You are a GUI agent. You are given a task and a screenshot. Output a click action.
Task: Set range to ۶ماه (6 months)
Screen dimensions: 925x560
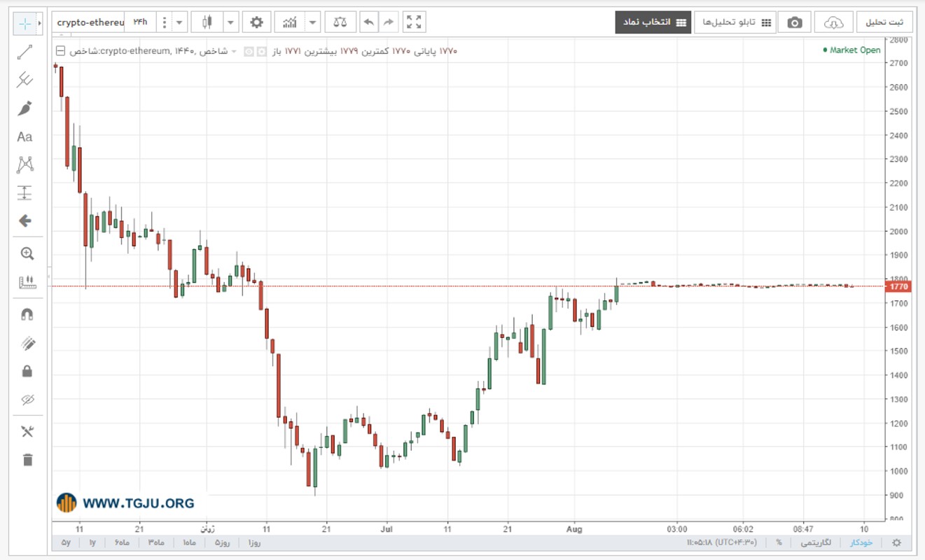[121, 542]
